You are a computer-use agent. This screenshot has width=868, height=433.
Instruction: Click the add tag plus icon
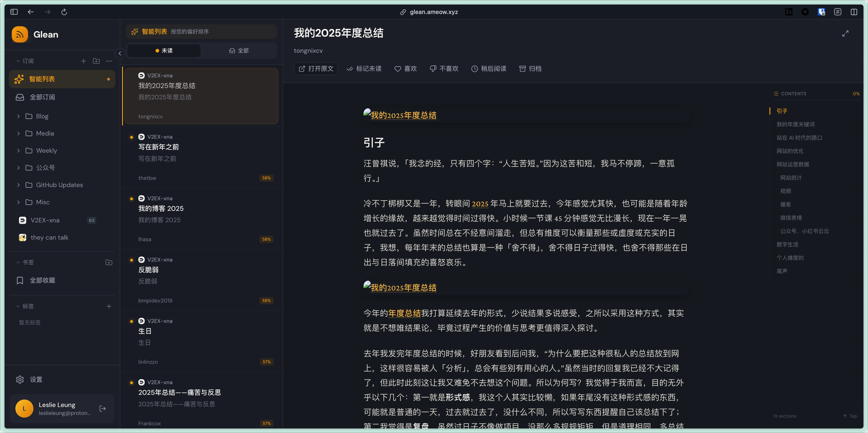[x=109, y=306]
